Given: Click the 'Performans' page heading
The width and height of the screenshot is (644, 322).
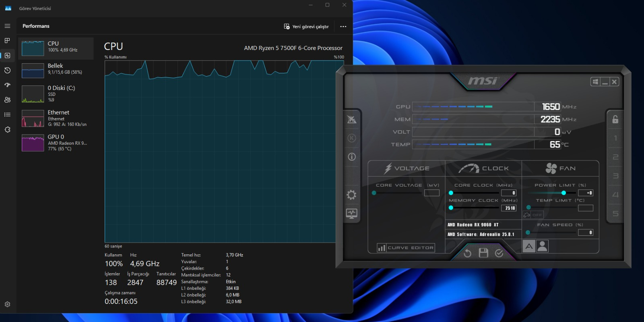Looking at the screenshot, I should [36, 26].
